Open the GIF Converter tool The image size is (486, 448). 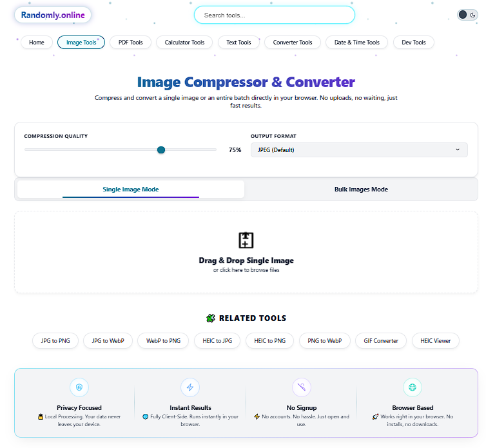coord(381,341)
